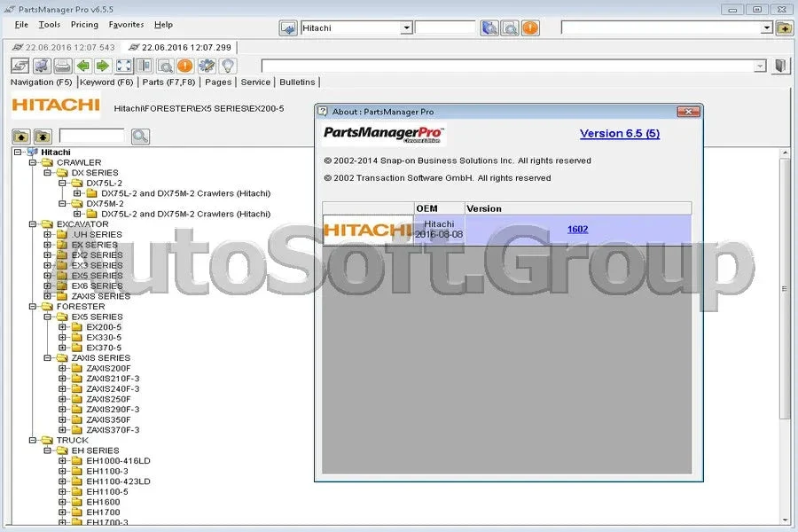This screenshot has height=532, width=798.
Task: Select the EX330-5 folder
Action: click(x=104, y=338)
